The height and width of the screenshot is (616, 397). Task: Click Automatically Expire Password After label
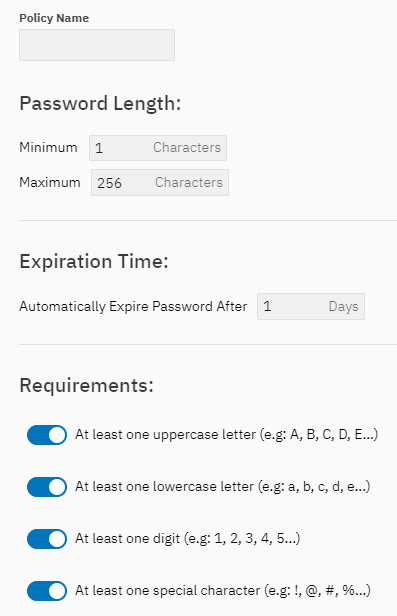[x=133, y=306]
